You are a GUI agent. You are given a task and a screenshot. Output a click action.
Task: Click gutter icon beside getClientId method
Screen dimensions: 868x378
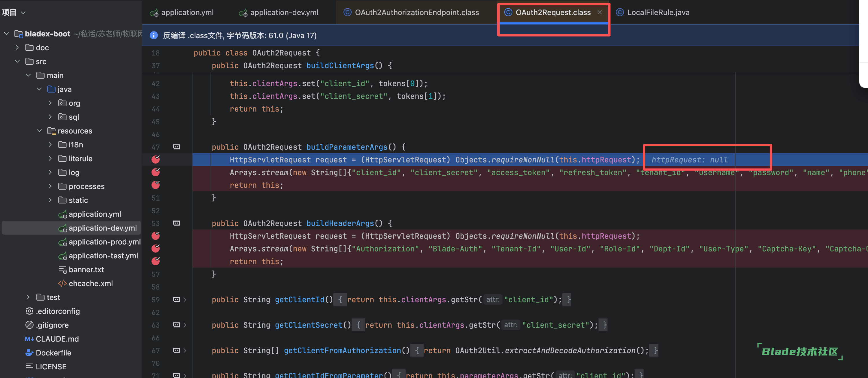point(176,299)
